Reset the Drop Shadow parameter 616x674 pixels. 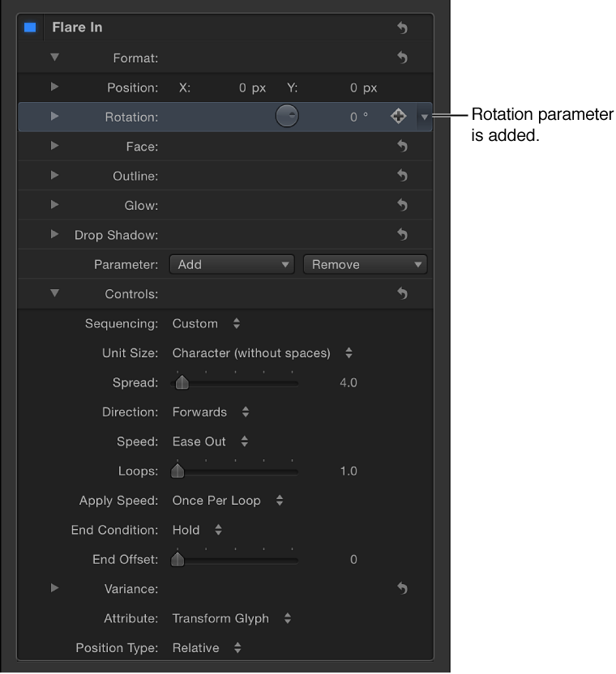(x=403, y=235)
